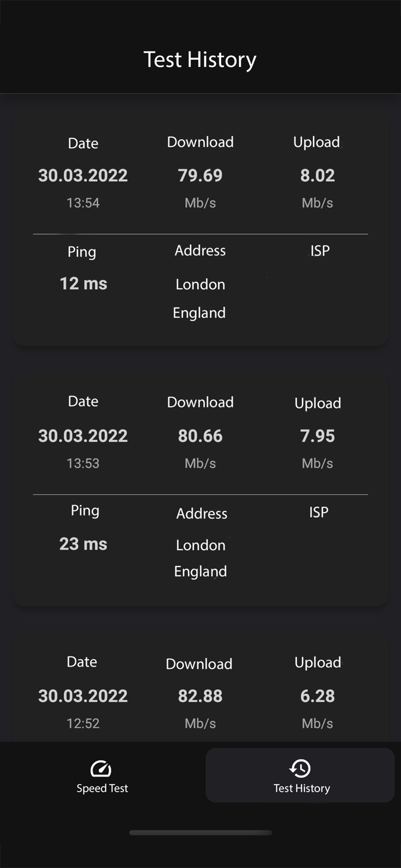The width and height of the screenshot is (401, 868).
Task: Click the speedometer icon above Speed Test label
Action: [x=101, y=768]
